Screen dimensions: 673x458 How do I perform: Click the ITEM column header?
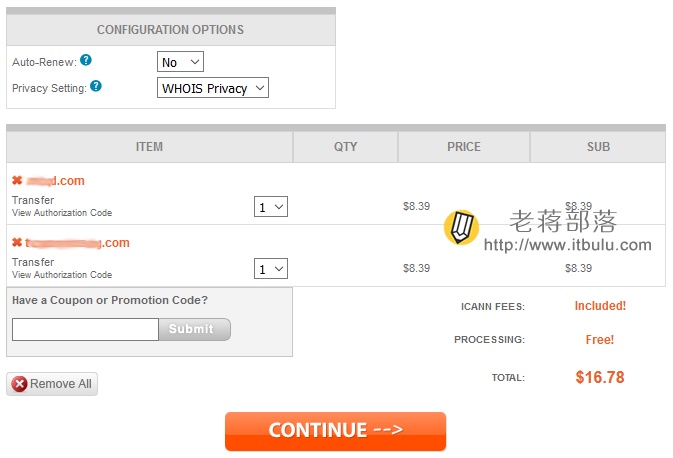[x=149, y=147]
